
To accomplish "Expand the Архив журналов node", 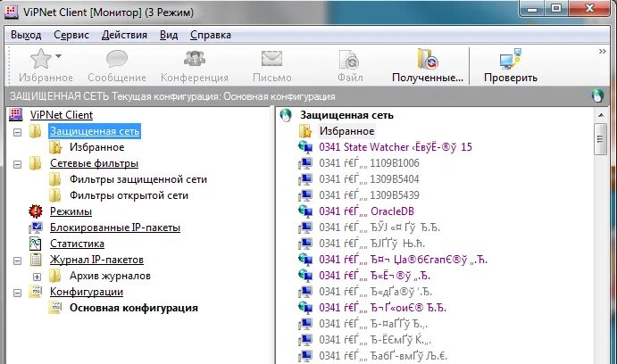I will (x=37, y=277).
